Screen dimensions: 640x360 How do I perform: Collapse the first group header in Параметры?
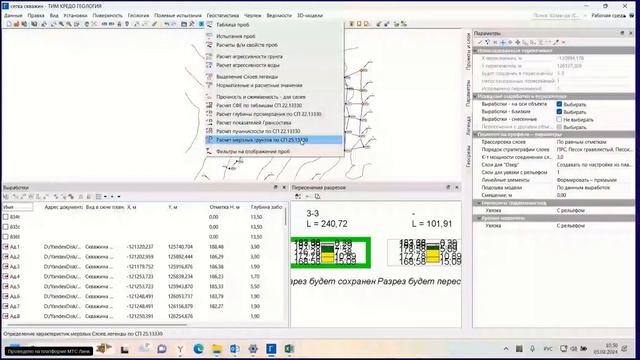tap(476, 51)
